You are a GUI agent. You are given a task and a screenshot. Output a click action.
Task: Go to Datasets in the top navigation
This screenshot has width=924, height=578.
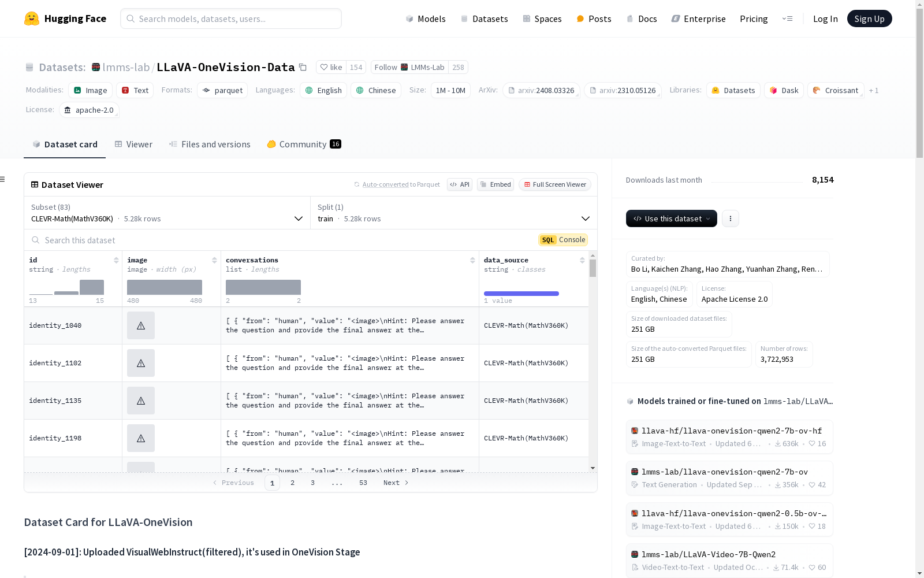[484, 18]
